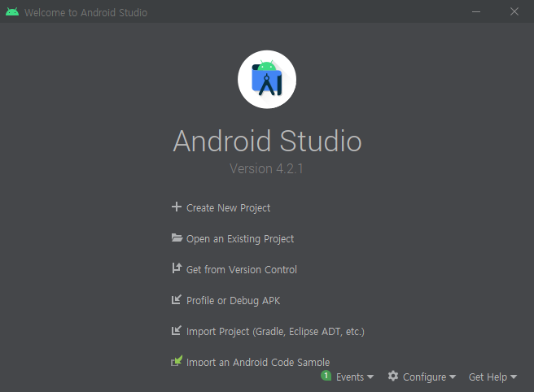Expand the arrow next to Get Help
Viewport: 534px width, 392px height.
(514, 377)
